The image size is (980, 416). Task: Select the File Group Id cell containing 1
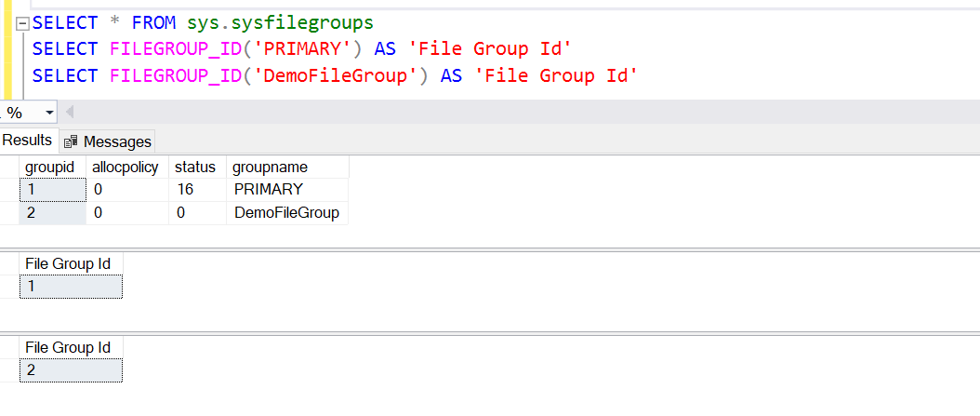[70, 287]
